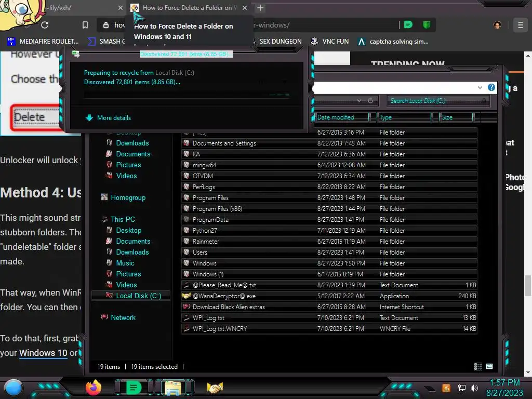Screen dimensions: 532x399
Task: Select the OTVDM folder
Action: [329, 176]
